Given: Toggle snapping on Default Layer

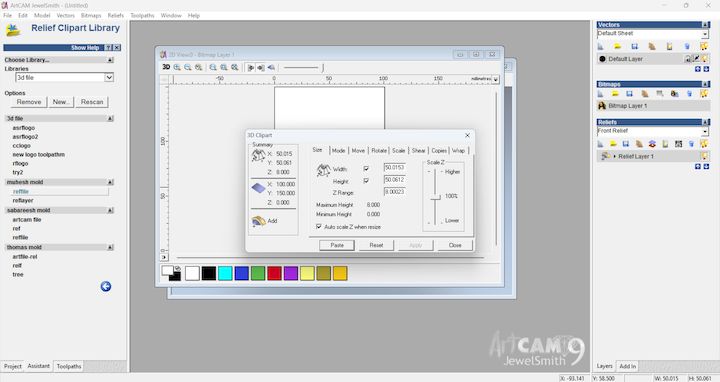Looking at the screenshot, I should (696, 59).
